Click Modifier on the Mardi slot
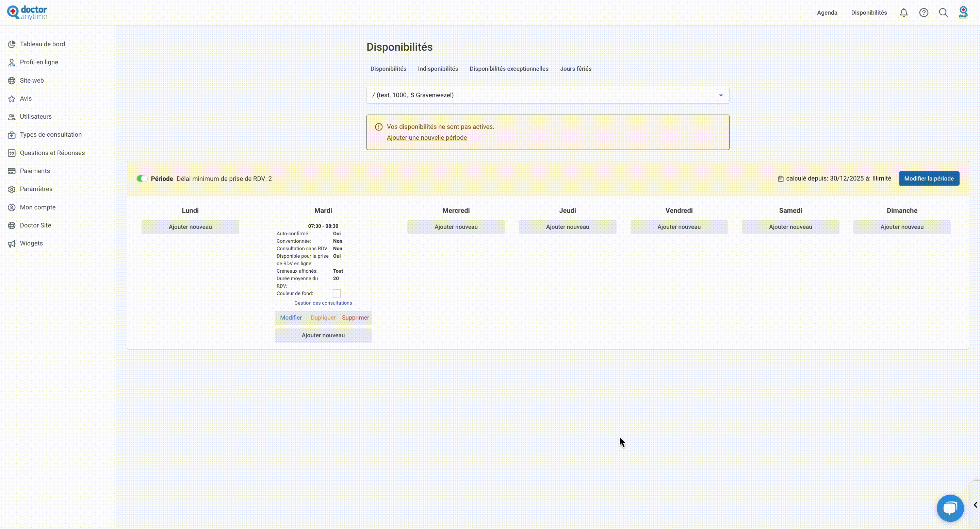This screenshot has width=980, height=529. [x=291, y=318]
